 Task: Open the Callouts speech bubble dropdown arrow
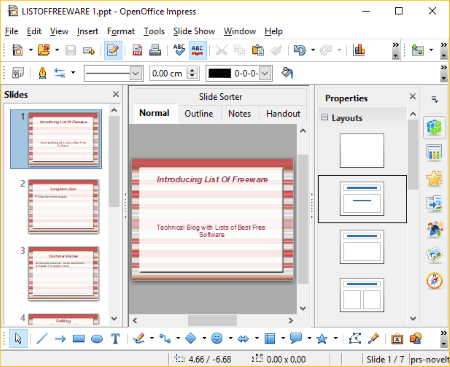coord(309,338)
